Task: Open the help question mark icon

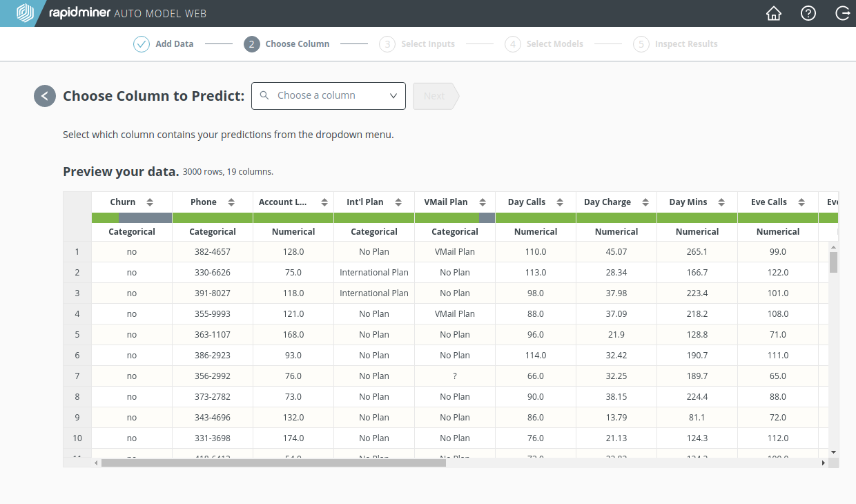Action: pos(808,13)
